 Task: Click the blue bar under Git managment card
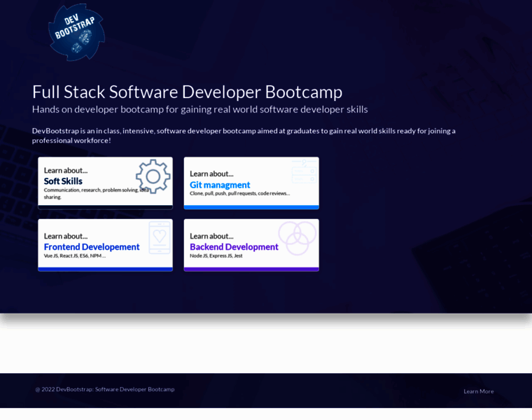(x=251, y=207)
